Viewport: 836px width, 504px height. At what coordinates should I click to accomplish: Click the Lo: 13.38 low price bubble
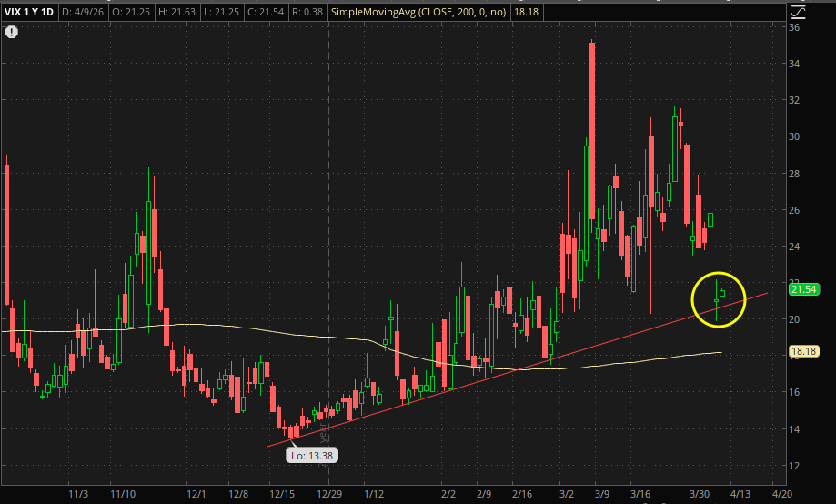tap(312, 456)
